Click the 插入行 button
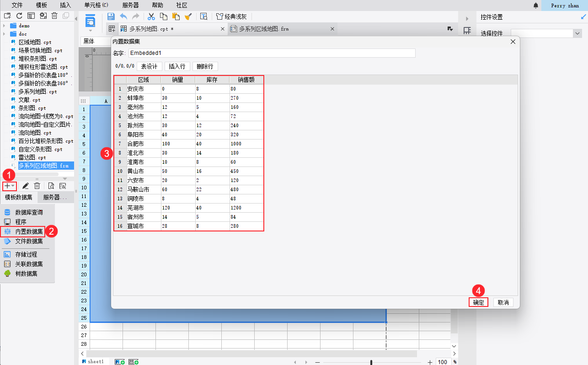This screenshot has height=365, width=588. pyautogui.click(x=177, y=66)
